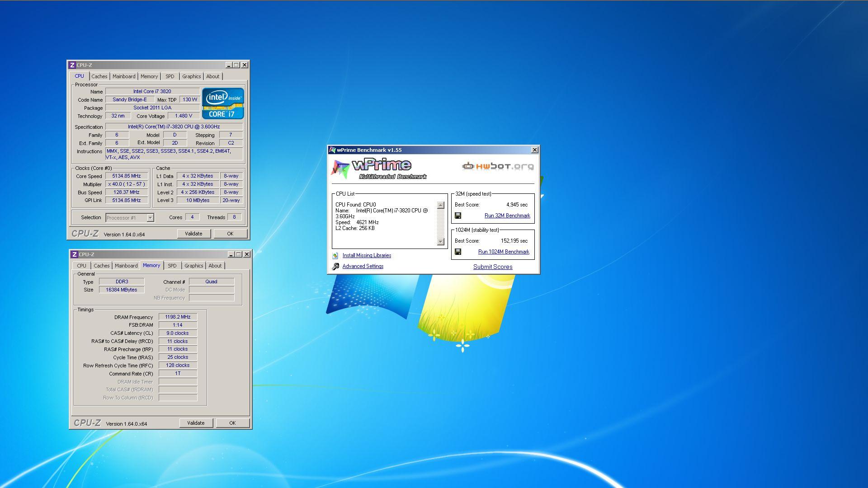The image size is (868, 488).
Task: Click the memory Size value 16384 MBytes
Action: pos(122,290)
